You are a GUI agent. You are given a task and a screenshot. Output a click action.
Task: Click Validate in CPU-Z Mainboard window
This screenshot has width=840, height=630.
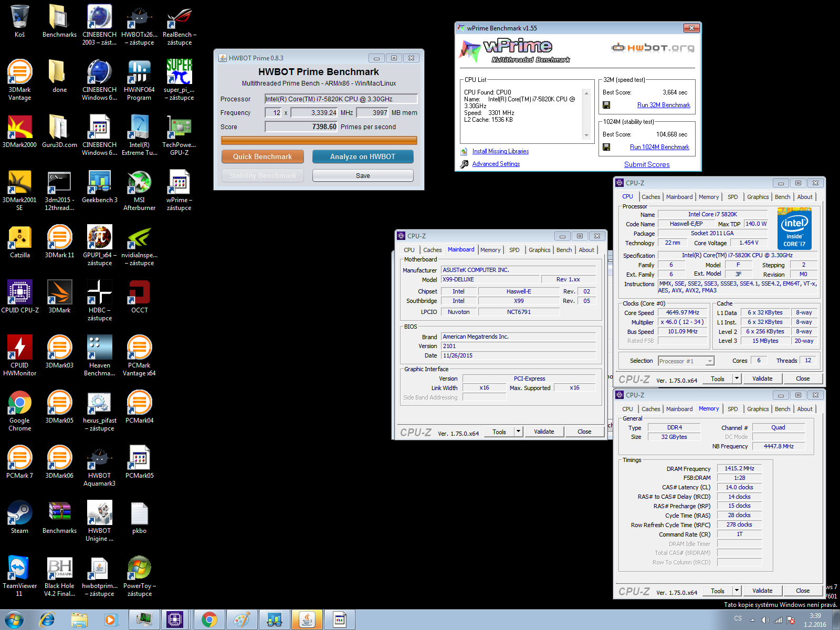544,432
